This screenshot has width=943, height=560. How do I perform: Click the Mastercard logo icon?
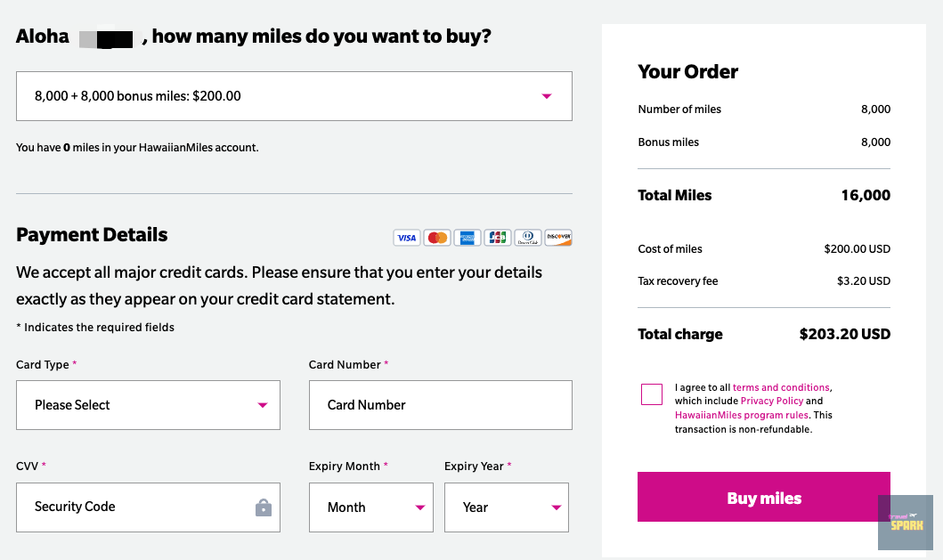point(437,238)
